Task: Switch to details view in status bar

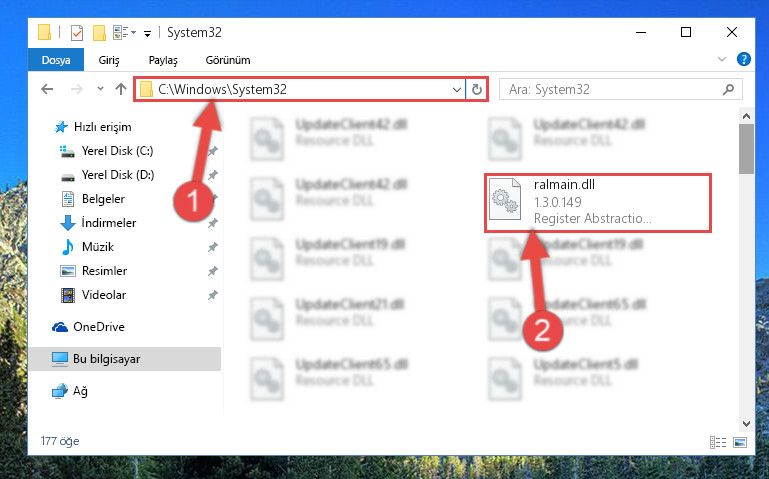Action: 718,442
